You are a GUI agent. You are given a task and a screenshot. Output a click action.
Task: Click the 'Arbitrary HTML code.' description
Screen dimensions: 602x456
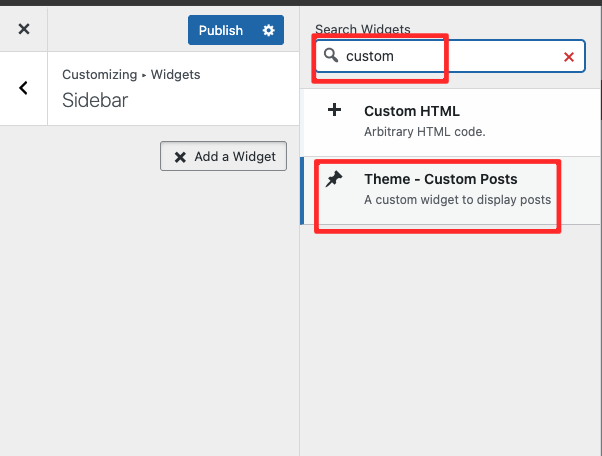click(424, 131)
